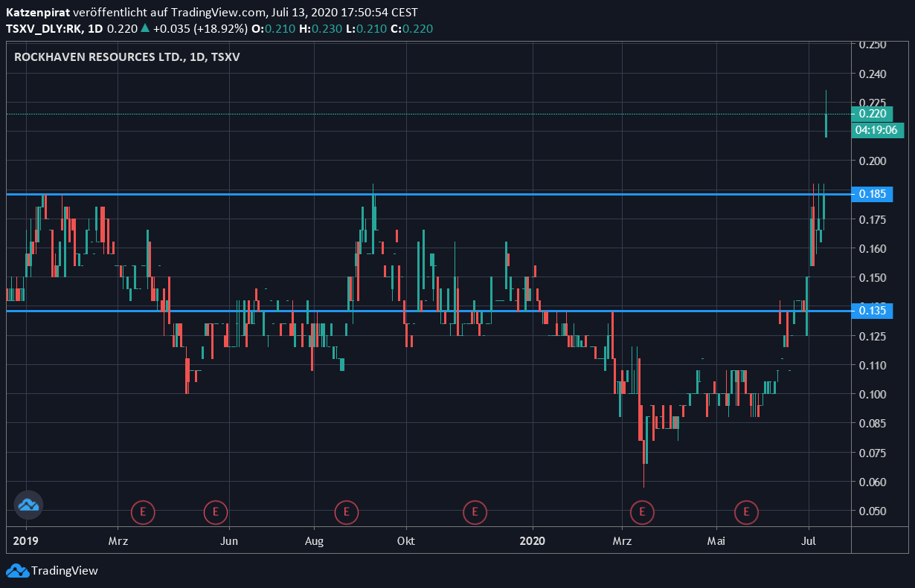Click the TSXV_DLY:RK symbol text
915x588 pixels.
click(42, 29)
